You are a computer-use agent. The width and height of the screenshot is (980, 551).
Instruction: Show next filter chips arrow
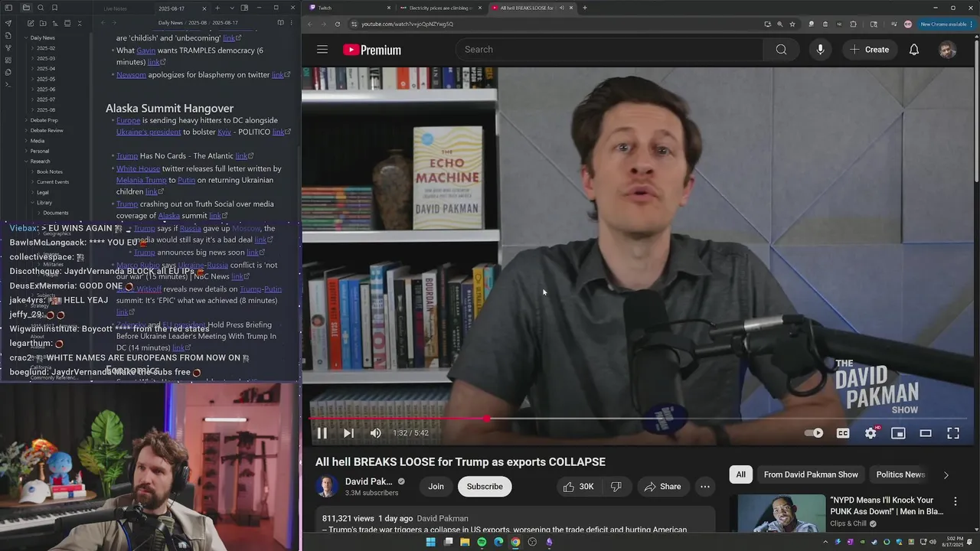click(x=946, y=475)
